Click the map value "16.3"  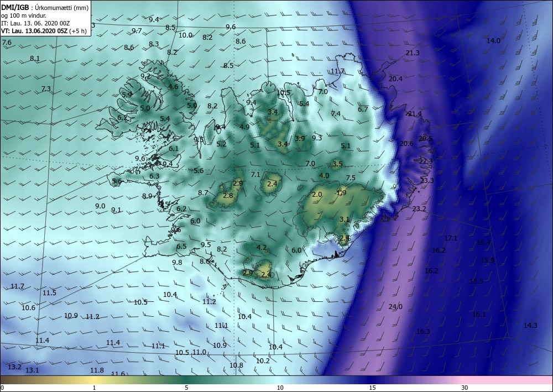click(423, 331)
